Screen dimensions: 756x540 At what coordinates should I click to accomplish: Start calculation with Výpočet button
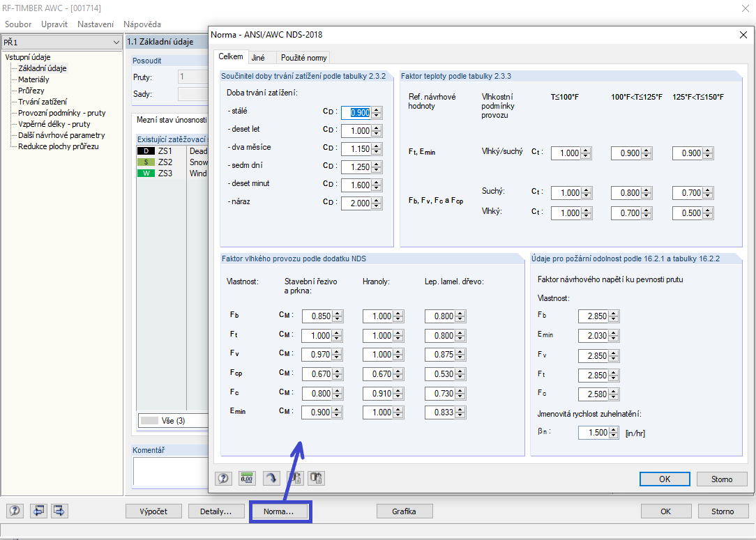point(153,511)
